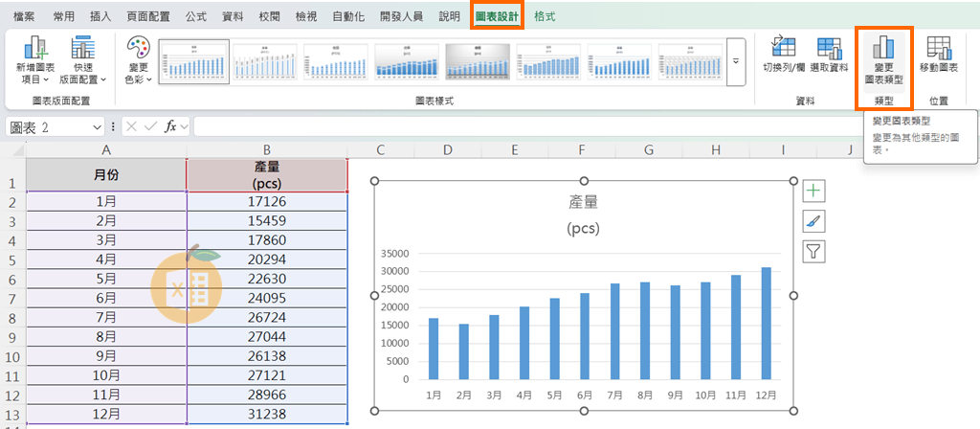The image size is (980, 429).
Task: Open the 格式 (Format) tab
Action: 546,16
